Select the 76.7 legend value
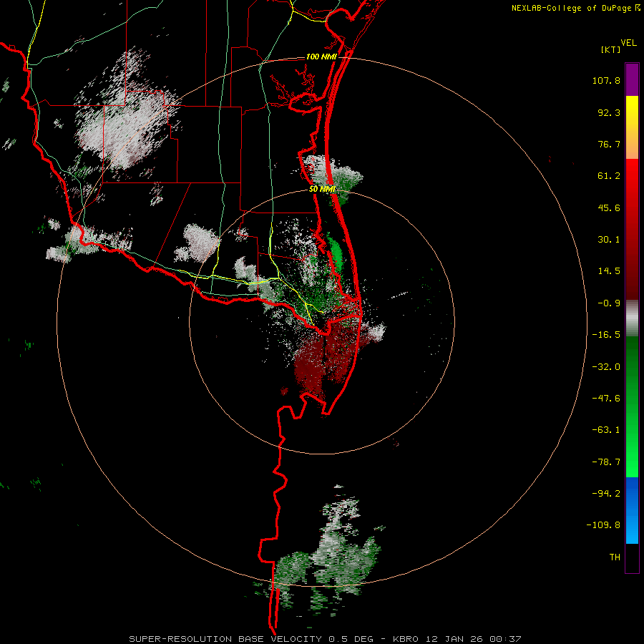The height and width of the screenshot is (644, 644). tap(609, 144)
